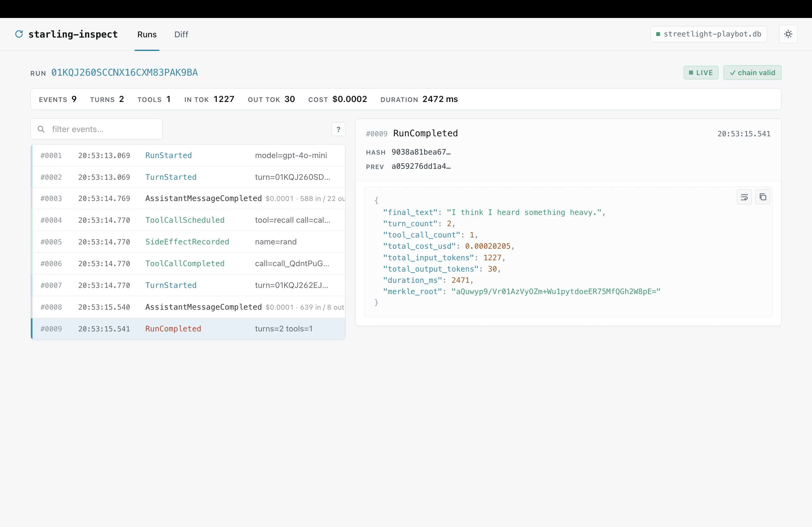Click the search magnifier icon
The height and width of the screenshot is (527, 812).
tap(41, 129)
